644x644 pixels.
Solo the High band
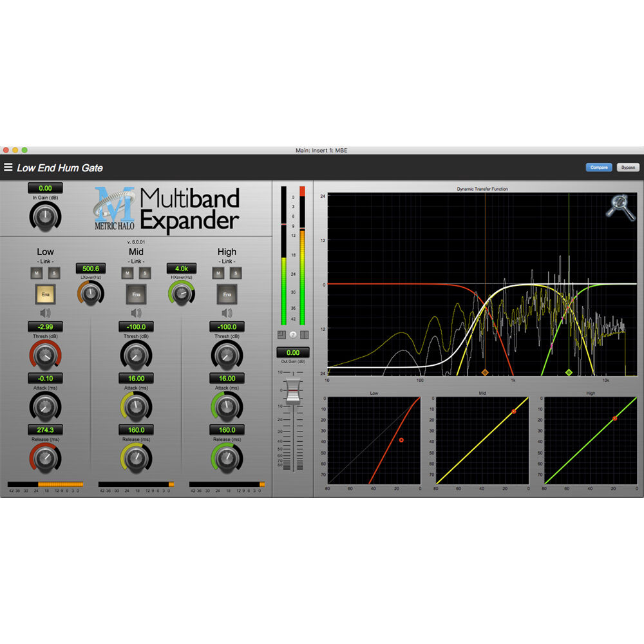click(235, 273)
